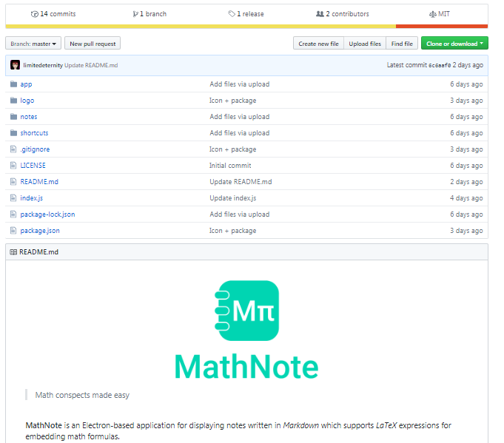Click Upload files button

365,44
